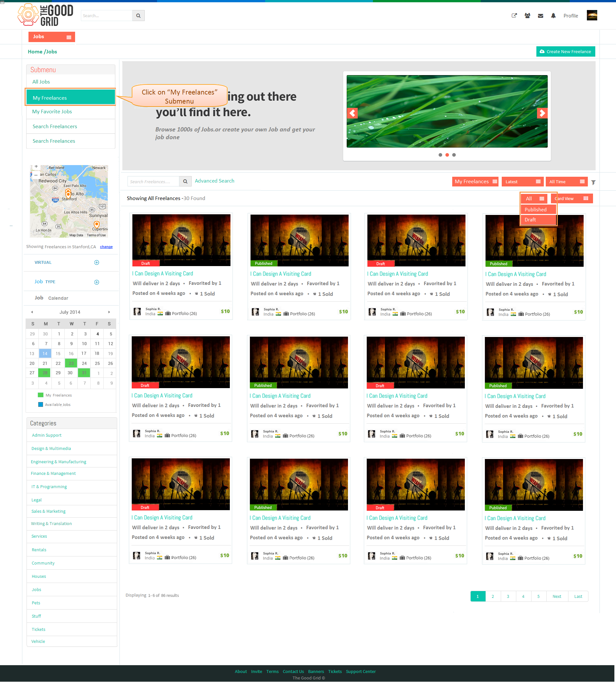Click the Cupertino map pin marker
616x683 pixels.
[x=97, y=224]
